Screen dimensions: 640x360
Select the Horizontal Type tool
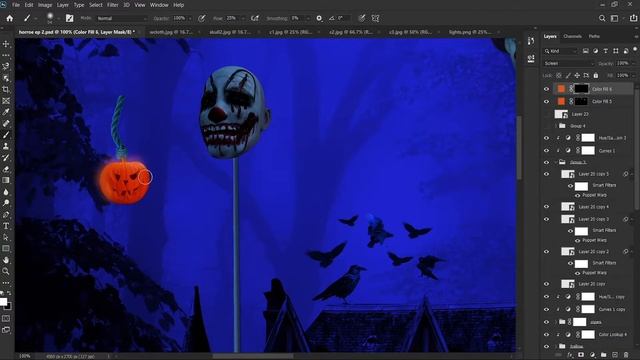click(6, 226)
